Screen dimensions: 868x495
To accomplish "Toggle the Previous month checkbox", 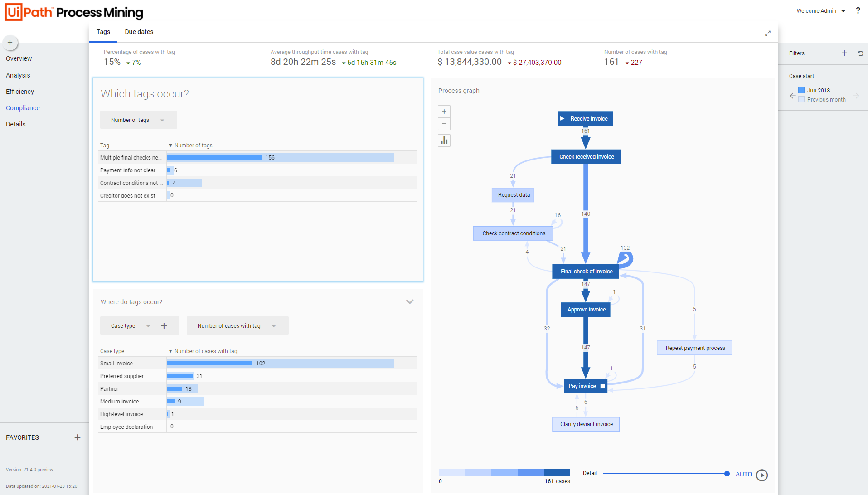I will pyautogui.click(x=801, y=99).
